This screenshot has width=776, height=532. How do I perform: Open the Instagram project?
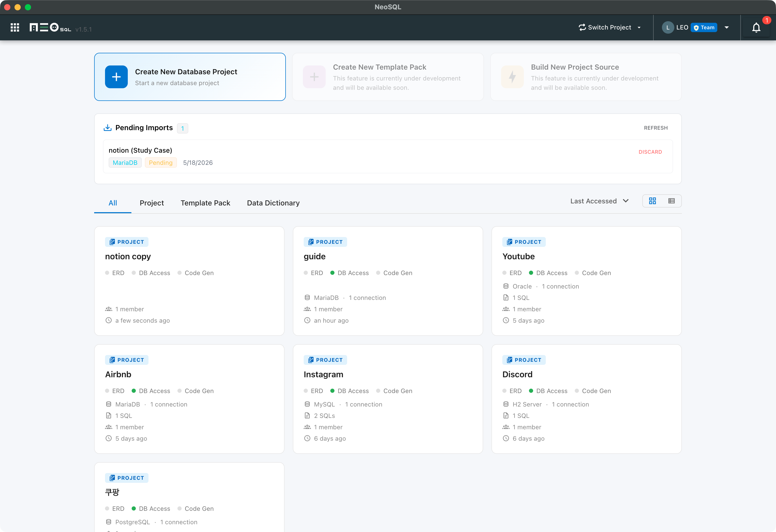pos(388,399)
